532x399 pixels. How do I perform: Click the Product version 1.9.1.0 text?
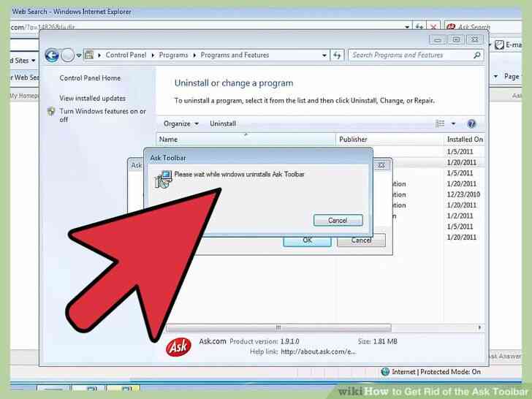(265, 342)
